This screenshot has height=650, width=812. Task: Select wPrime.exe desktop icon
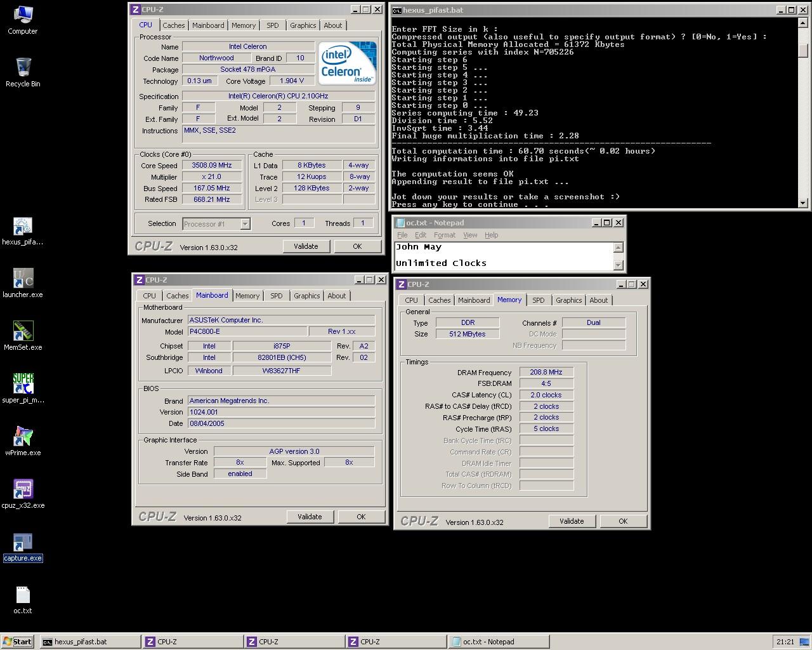coord(23,441)
